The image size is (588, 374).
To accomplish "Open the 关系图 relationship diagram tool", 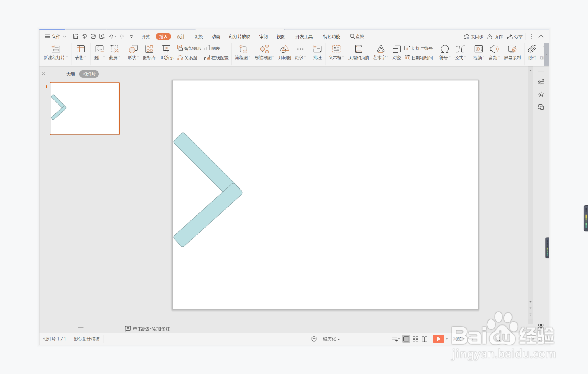I will click(187, 58).
